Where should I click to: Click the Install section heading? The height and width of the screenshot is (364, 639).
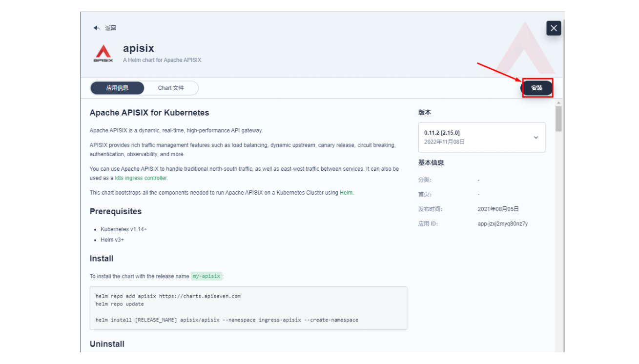[x=102, y=259]
